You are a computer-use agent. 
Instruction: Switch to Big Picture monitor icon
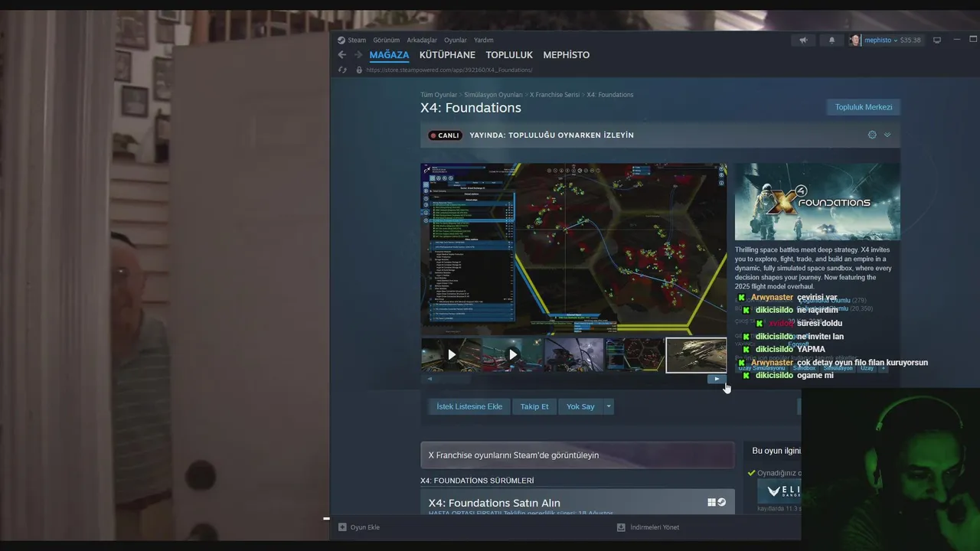(x=937, y=40)
